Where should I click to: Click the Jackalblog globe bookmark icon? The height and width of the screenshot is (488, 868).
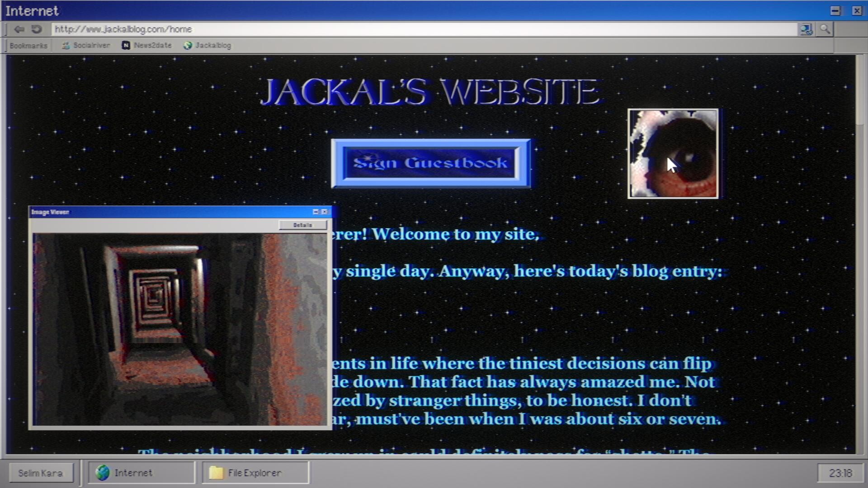click(187, 45)
